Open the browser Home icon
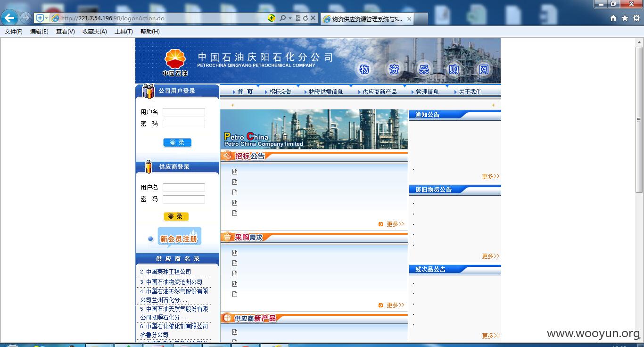 [613, 18]
